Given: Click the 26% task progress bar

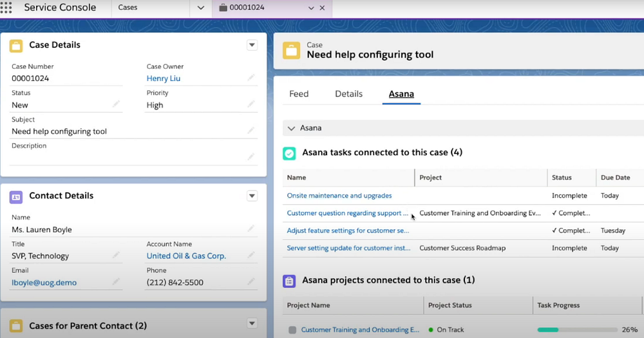Looking at the screenshot, I should pos(577,330).
